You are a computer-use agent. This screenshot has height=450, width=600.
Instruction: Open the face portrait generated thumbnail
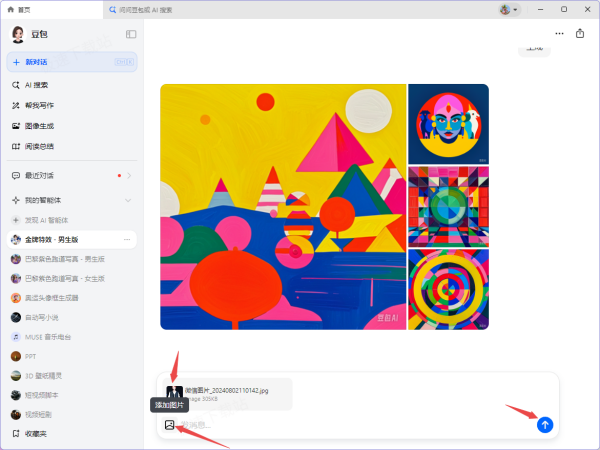point(448,123)
